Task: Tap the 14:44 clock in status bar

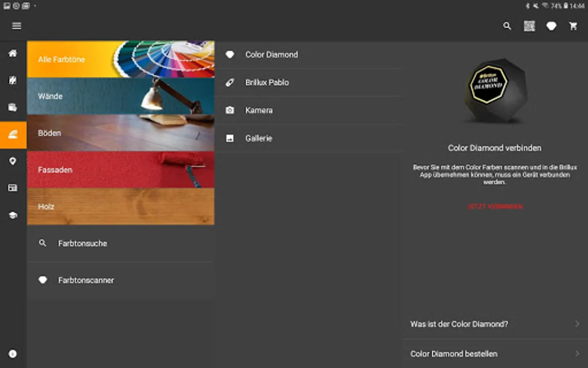Action: point(577,6)
